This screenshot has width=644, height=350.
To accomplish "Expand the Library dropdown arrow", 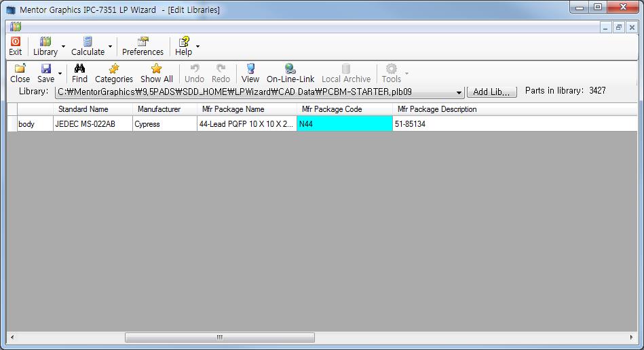I will point(63,46).
